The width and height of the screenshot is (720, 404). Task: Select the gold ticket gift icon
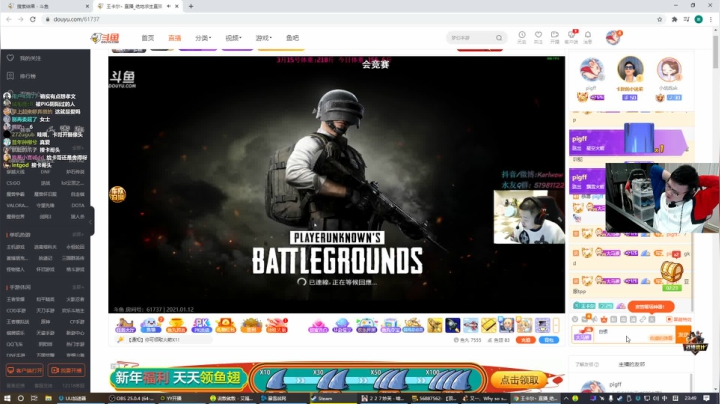489,325
